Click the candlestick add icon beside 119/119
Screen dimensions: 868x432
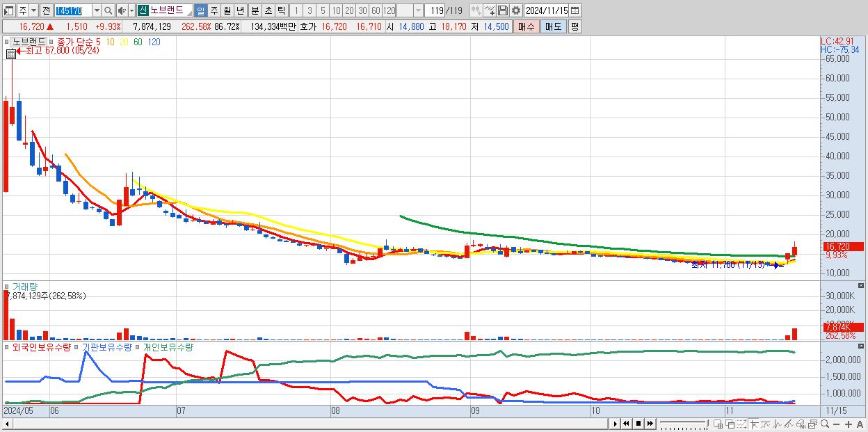tap(476, 10)
